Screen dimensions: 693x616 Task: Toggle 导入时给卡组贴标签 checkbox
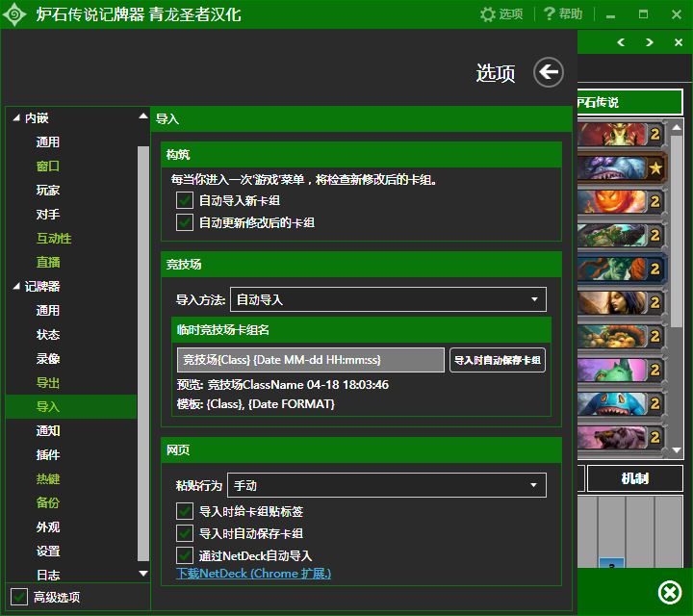(184, 511)
